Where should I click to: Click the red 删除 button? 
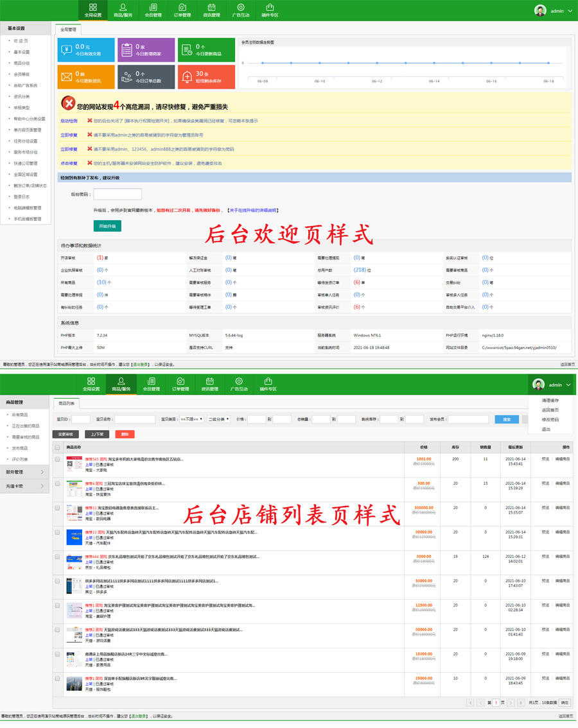pos(125,434)
